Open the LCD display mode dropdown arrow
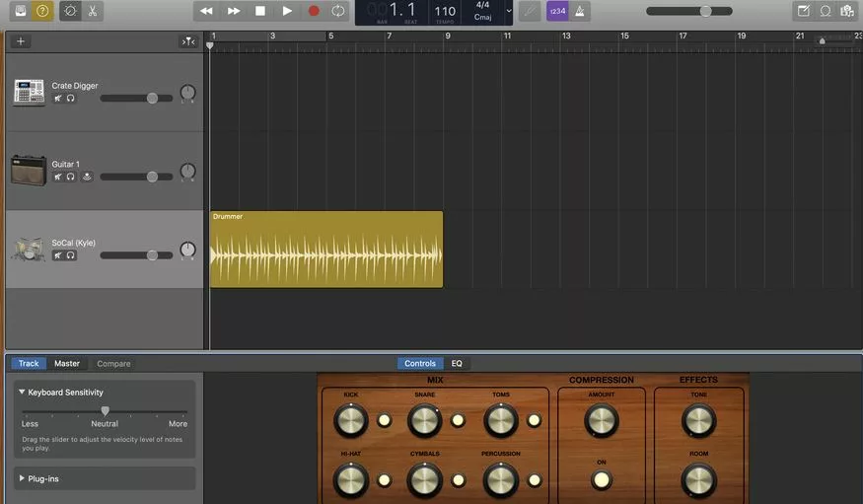 click(509, 11)
